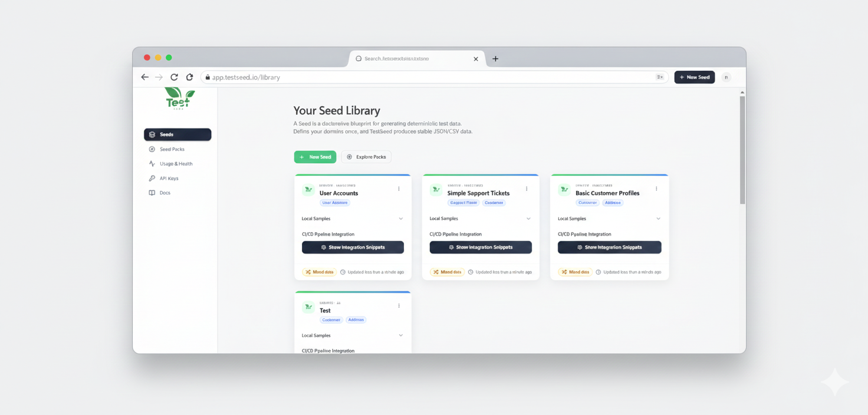Screen dimensions: 868x415
Task: Click the green New Seed button
Action: (315, 157)
